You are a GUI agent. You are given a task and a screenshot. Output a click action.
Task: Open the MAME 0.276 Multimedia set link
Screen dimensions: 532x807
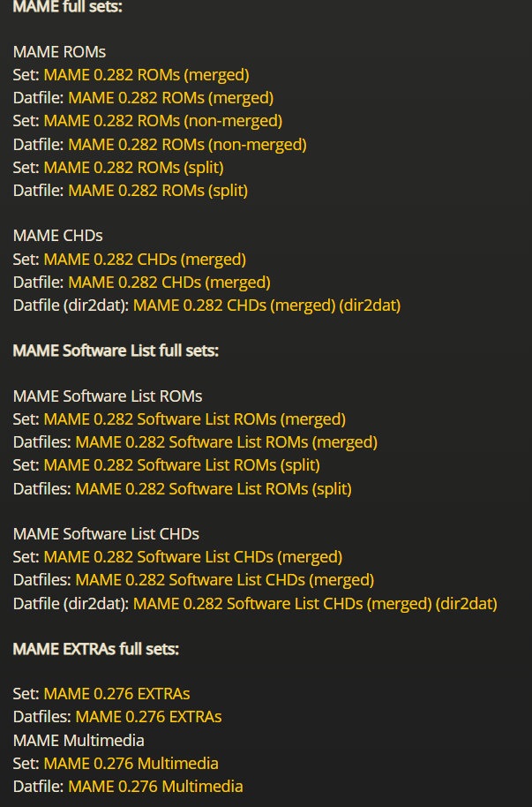pyautogui.click(x=131, y=763)
